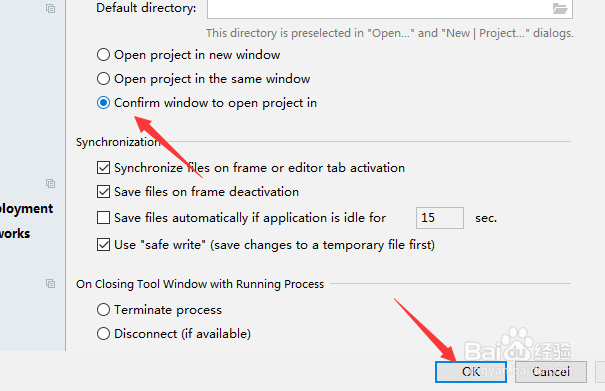Viewport: 605px width, 391px height.
Task: Click the project-level icon beside the Default directory row
Action: click(50, 8)
